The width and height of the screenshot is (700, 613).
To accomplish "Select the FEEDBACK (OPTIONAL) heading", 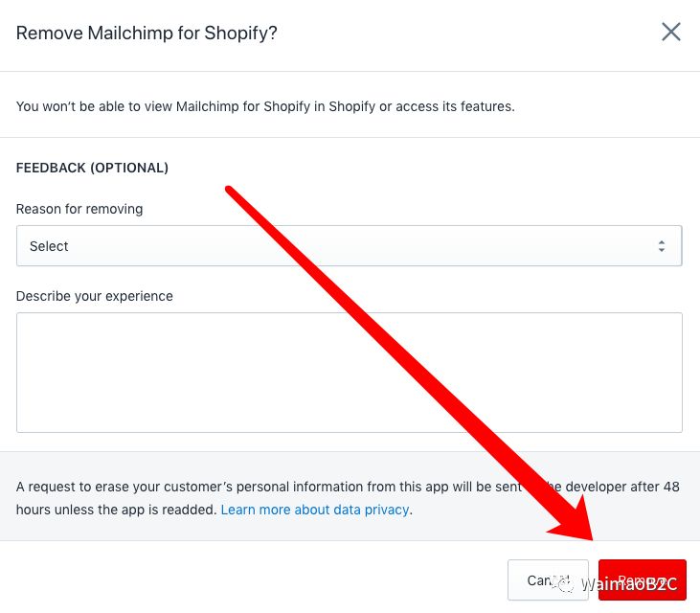I will coord(92,168).
